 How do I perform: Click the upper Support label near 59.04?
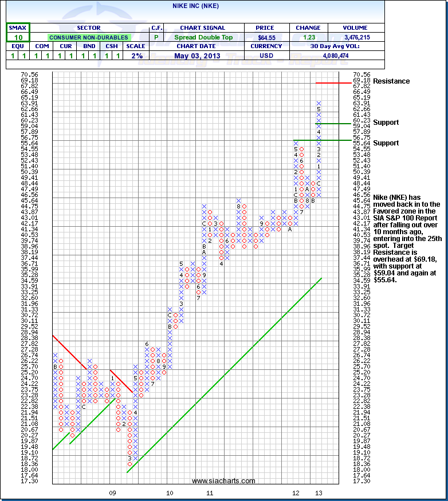coord(386,123)
